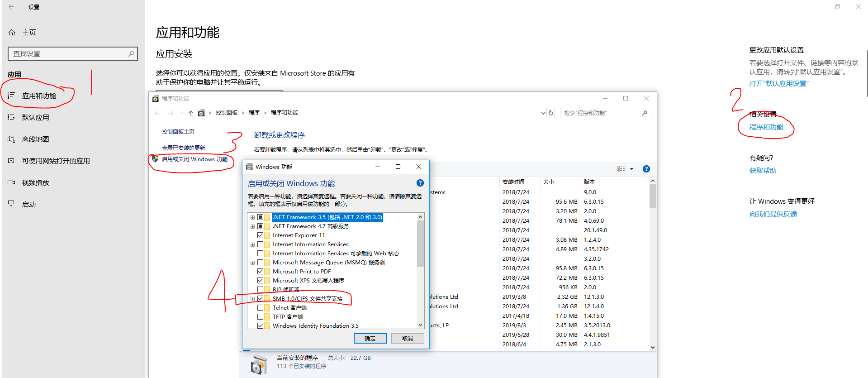Click help icon in Windows 功能 dialog
Viewport: 868px width, 378px height.
tap(420, 183)
